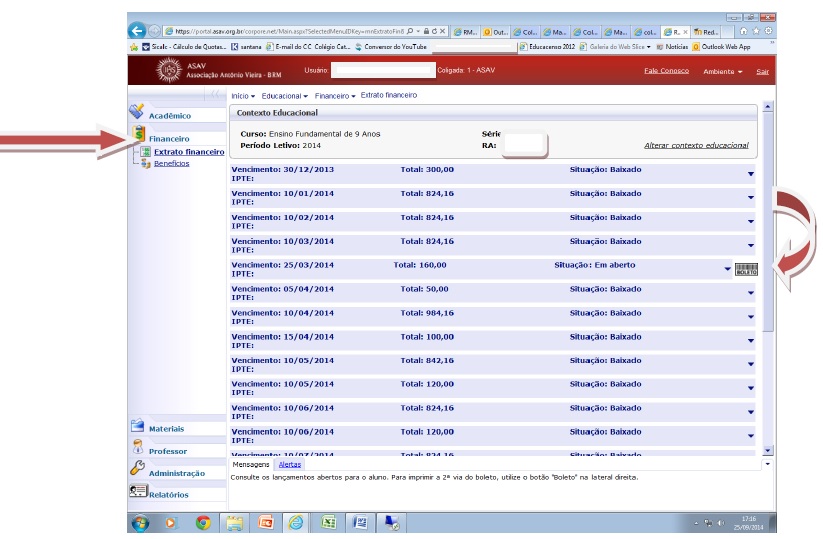Open Windows Start button

140,523
